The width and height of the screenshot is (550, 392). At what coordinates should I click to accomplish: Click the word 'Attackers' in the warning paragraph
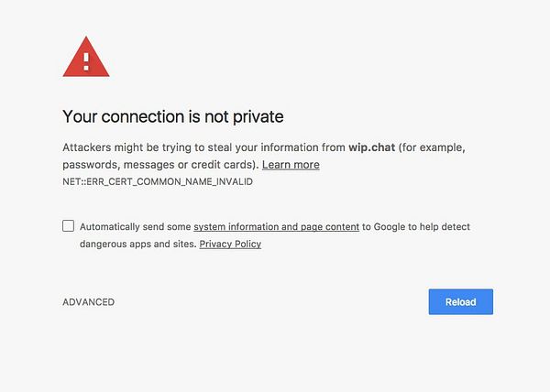pos(87,147)
